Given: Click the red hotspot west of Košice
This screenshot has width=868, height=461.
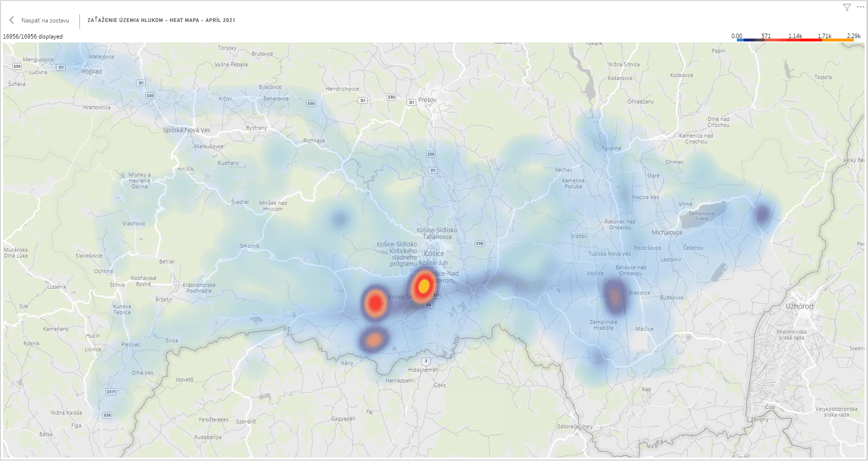Looking at the screenshot, I should 375,303.
